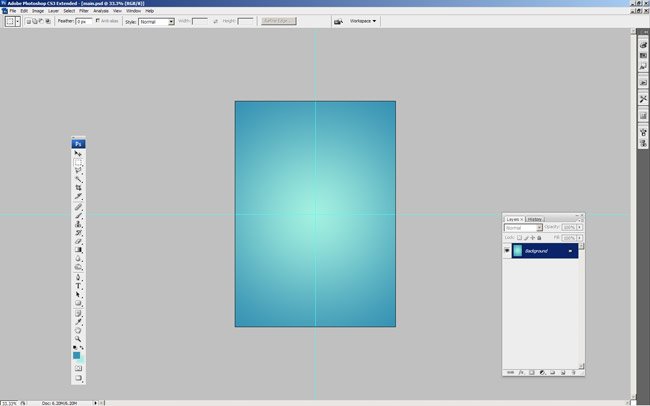Select the Eraser tool
The height and width of the screenshot is (406, 650).
coord(78,241)
